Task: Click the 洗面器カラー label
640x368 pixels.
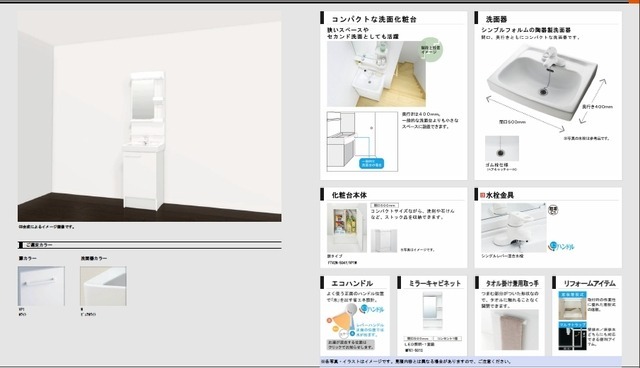Action: click(94, 258)
